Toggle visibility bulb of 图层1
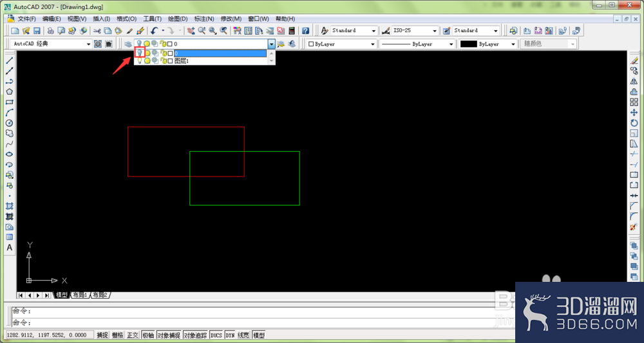The height and width of the screenshot is (343, 644). [140, 60]
